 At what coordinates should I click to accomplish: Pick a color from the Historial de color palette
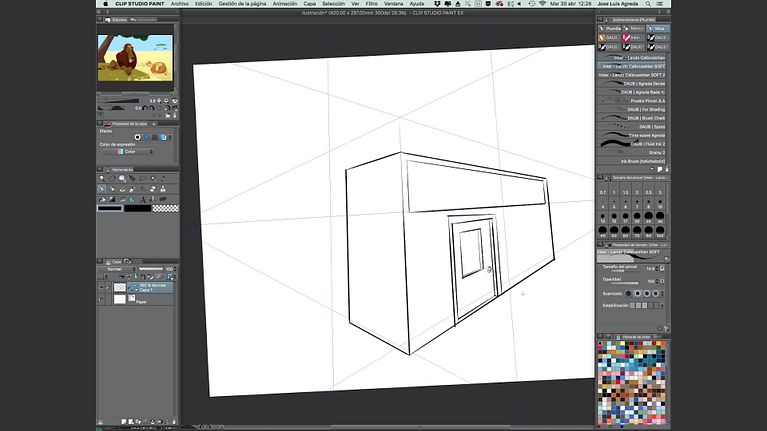pos(632,380)
